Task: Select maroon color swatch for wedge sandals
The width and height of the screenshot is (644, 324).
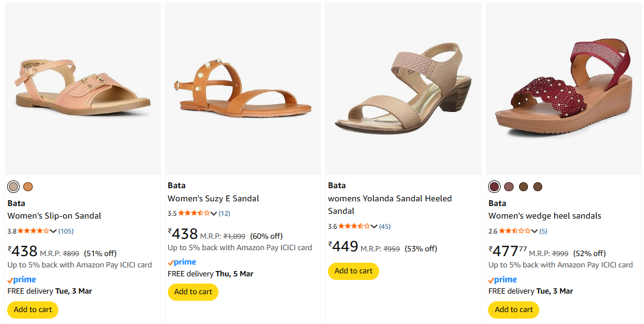Action: pyautogui.click(x=494, y=187)
